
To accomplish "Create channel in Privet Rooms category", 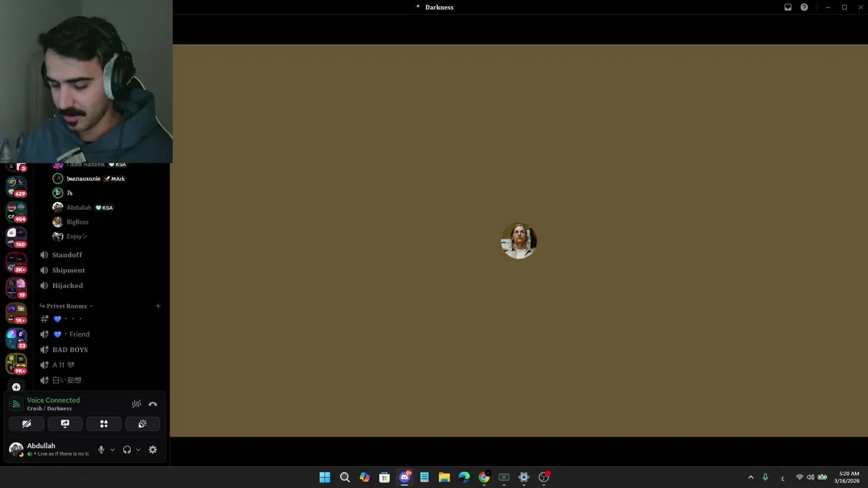I will (x=158, y=306).
